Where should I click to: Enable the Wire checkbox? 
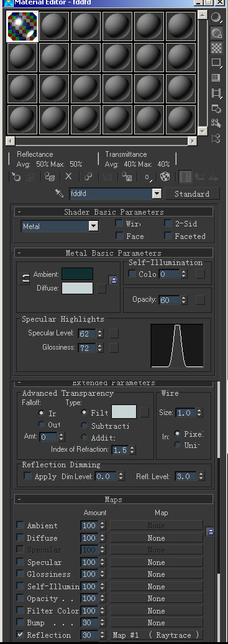coord(119,223)
